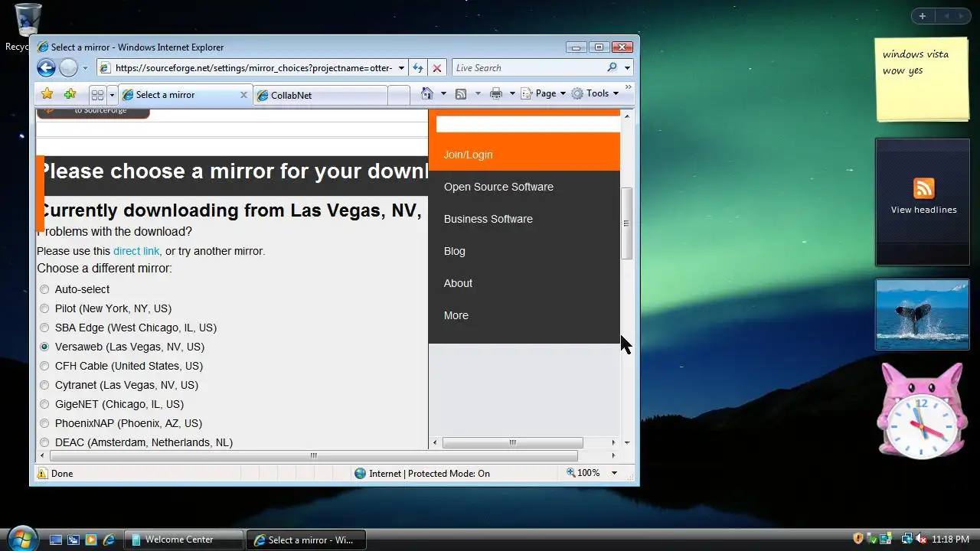Expand the Home button dropdown arrow
Screen dimensions: 980x551
(442, 93)
